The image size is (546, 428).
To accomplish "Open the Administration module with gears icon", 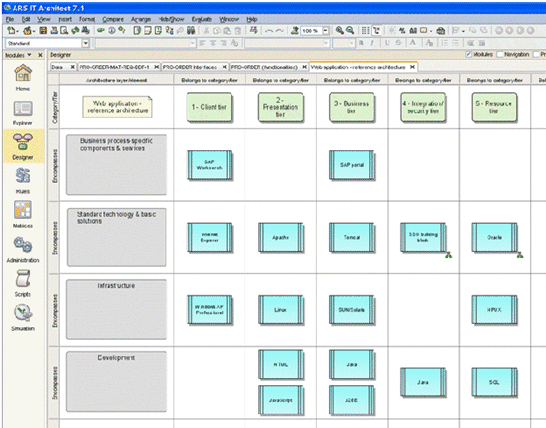I will (x=23, y=249).
